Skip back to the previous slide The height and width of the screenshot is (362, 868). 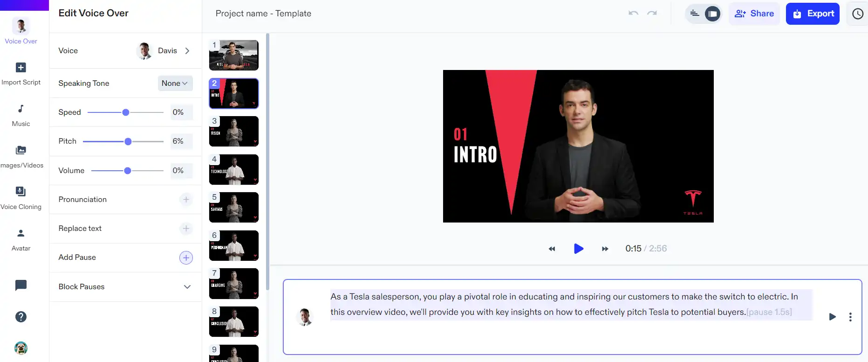pos(552,249)
